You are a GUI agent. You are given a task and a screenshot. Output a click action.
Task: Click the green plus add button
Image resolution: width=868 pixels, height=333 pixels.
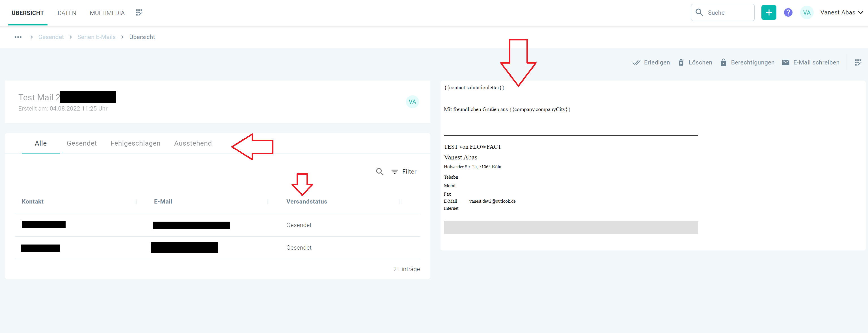(768, 12)
